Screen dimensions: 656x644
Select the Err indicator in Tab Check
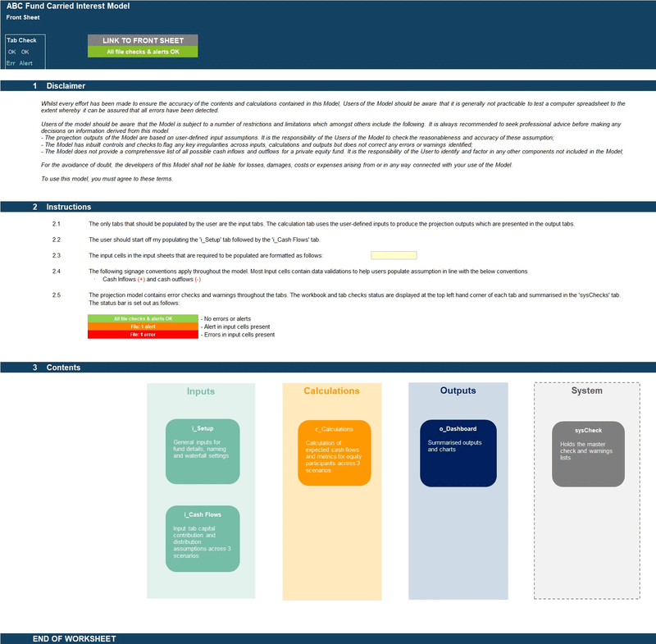(x=11, y=63)
